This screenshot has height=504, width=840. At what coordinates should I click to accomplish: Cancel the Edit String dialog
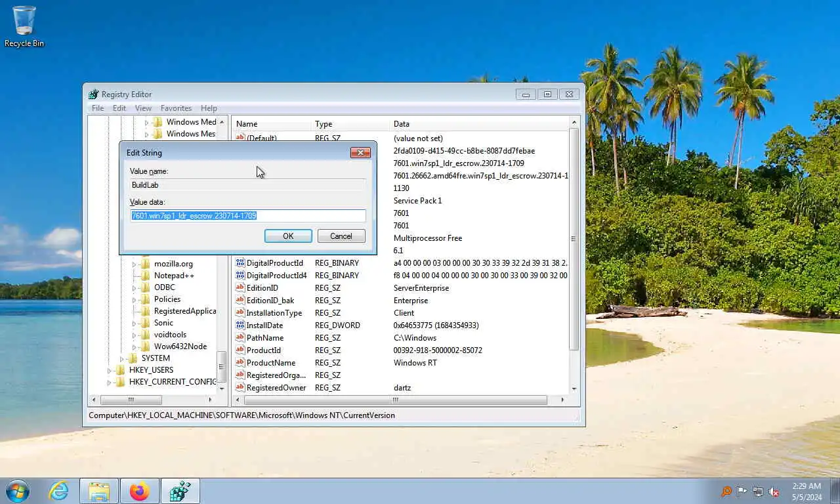(x=341, y=236)
